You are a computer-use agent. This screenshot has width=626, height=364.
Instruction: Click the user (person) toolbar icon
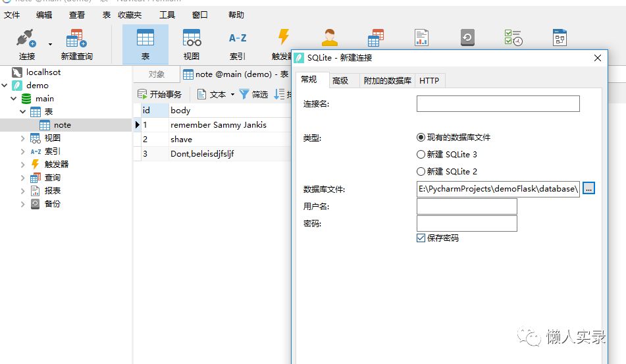pos(330,38)
